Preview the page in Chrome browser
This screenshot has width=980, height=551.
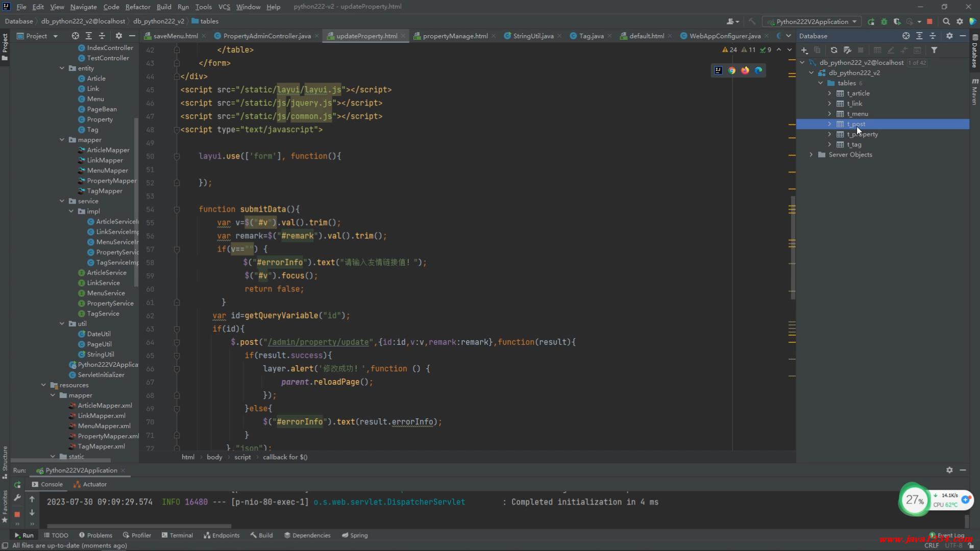pos(731,70)
